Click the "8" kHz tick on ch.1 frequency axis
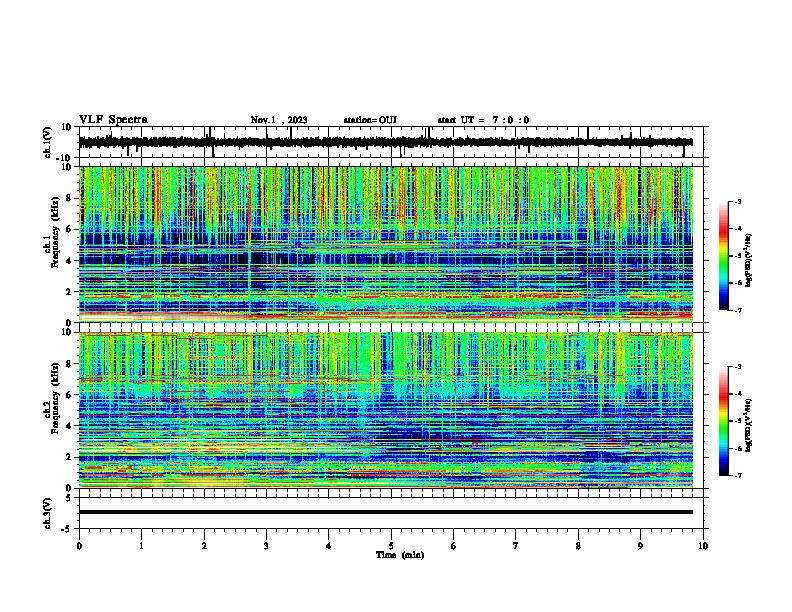This screenshot has height=612, width=792. tap(70, 198)
